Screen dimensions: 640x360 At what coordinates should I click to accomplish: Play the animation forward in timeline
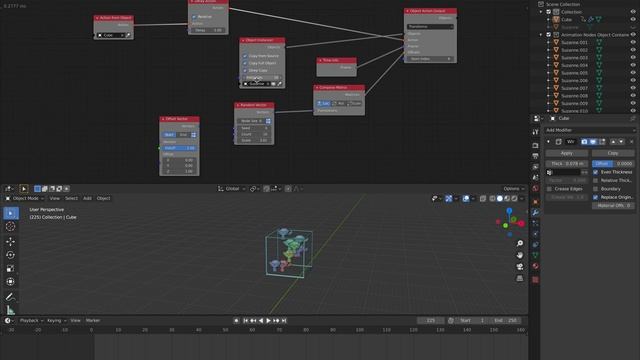click(268, 321)
